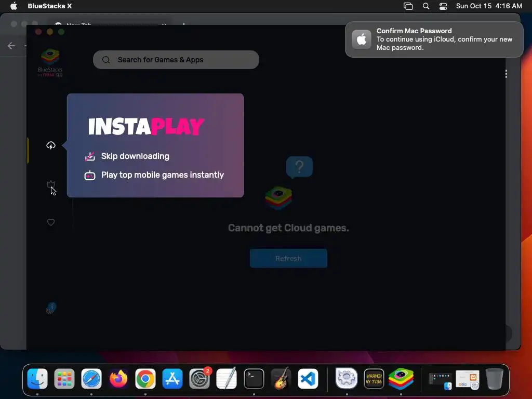Click Play top mobile games instantly text
The image size is (532, 399).
click(163, 175)
